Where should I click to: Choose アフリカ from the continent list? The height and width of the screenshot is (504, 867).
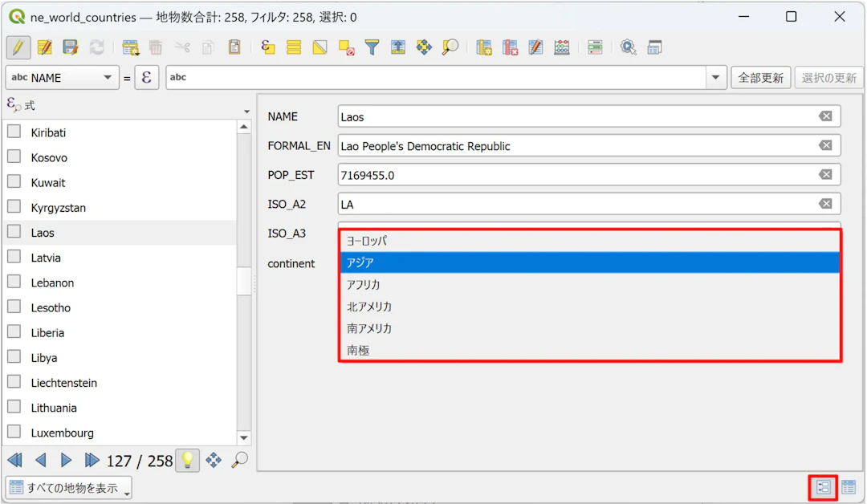click(590, 285)
